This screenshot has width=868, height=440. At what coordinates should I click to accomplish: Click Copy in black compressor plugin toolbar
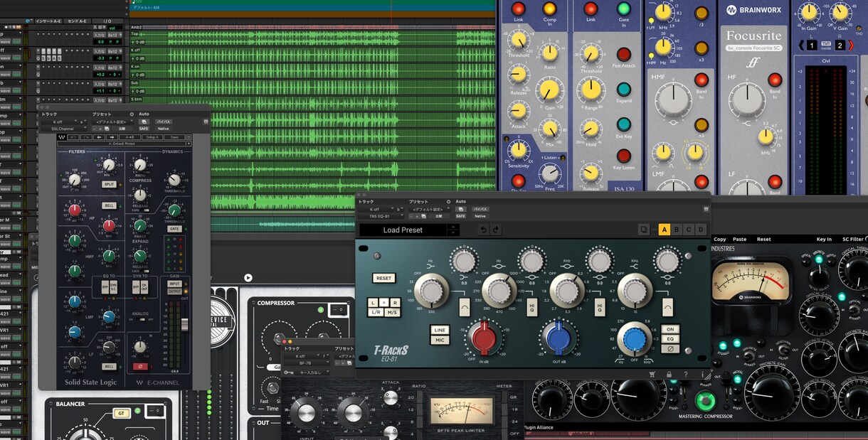[x=720, y=240]
